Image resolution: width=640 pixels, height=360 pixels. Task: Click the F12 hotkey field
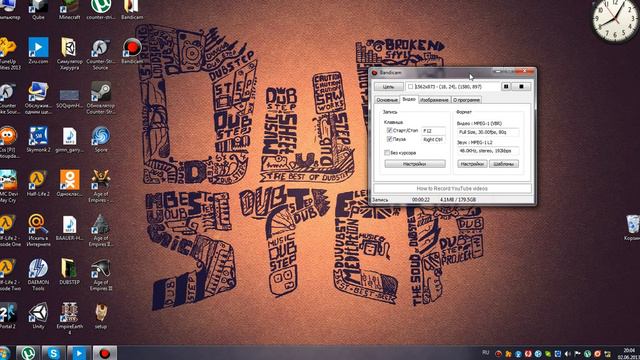pos(433,131)
